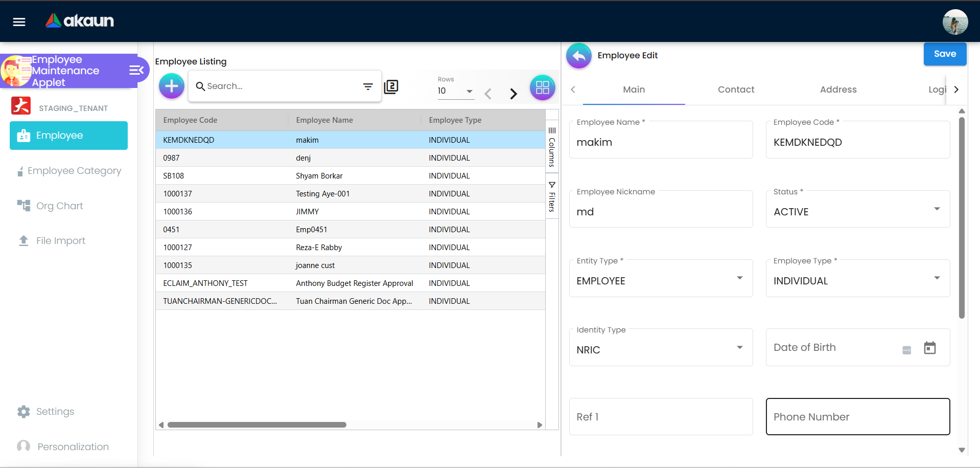
Task: Open the Org Chart section
Action: click(60, 206)
